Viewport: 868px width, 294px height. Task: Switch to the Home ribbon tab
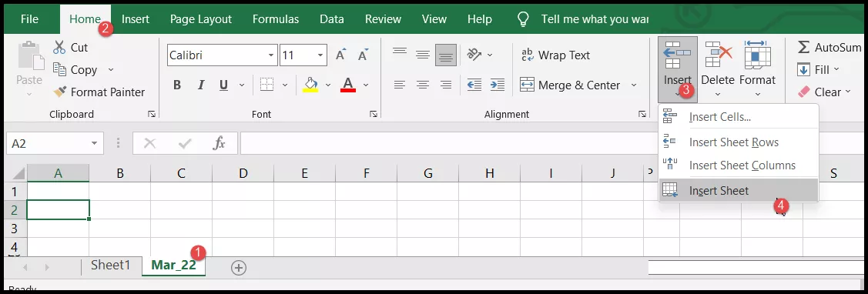(85, 18)
